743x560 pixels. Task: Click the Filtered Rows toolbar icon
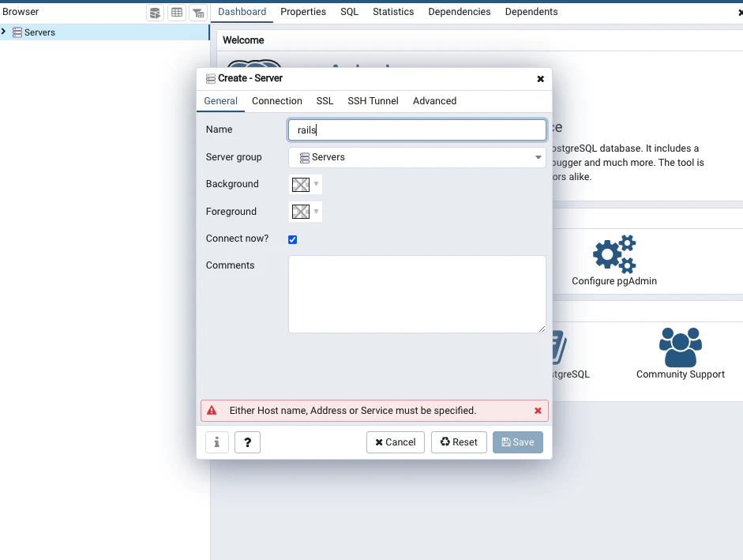(x=198, y=13)
